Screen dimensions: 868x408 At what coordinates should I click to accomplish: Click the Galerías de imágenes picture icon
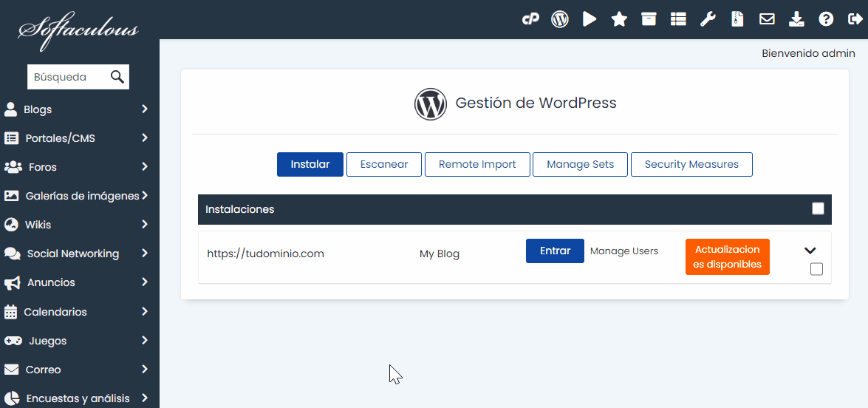pos(11,195)
